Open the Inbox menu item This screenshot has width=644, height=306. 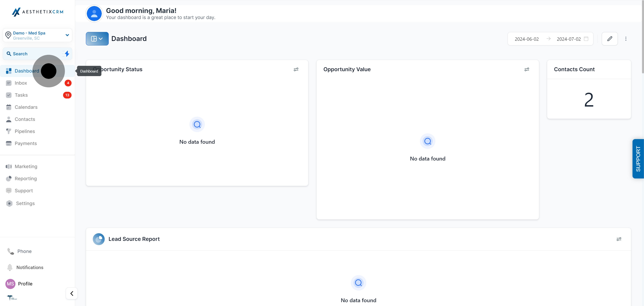(x=21, y=83)
